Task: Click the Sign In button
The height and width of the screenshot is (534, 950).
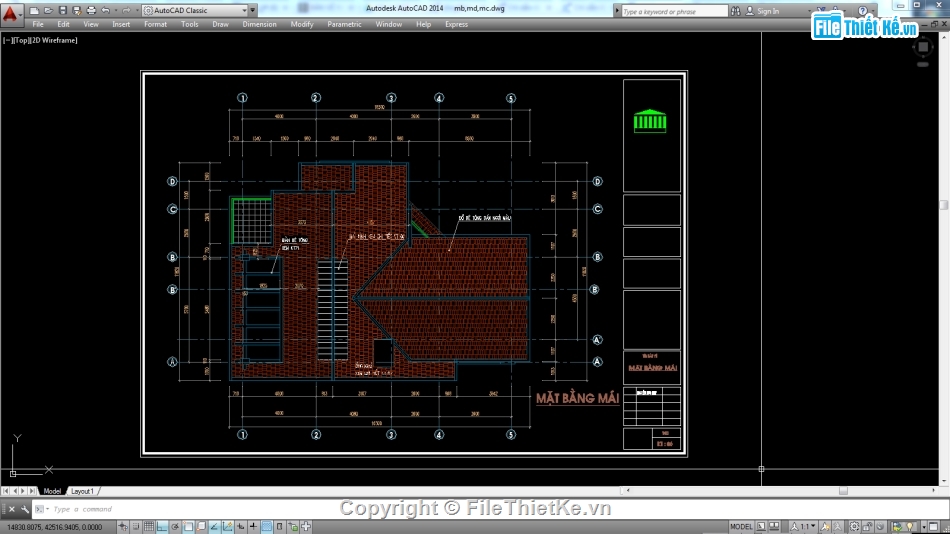Action: [762, 11]
